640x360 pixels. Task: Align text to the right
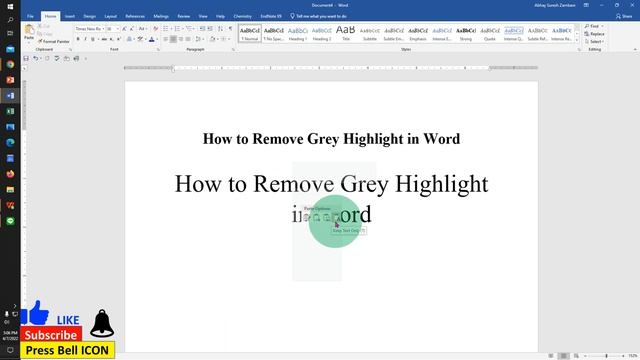coord(180,39)
